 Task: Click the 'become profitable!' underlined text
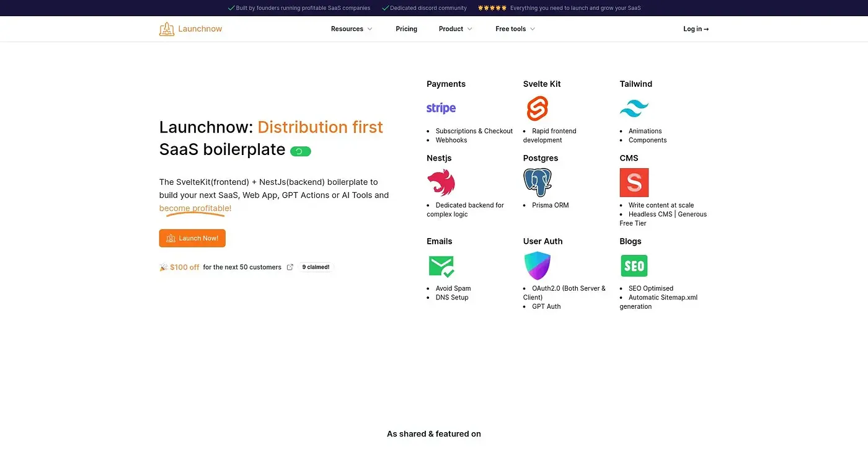[x=195, y=208]
